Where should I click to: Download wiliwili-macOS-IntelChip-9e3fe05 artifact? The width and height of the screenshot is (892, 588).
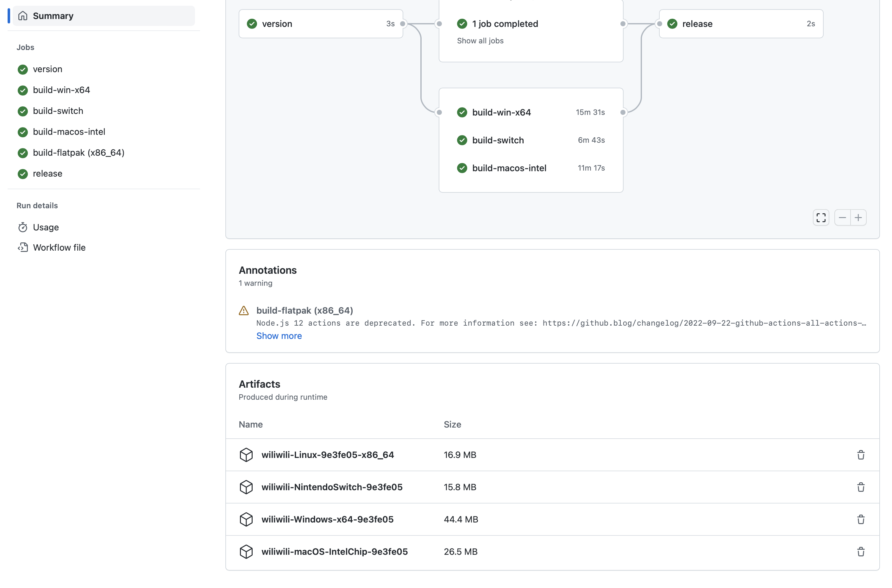pyautogui.click(x=335, y=552)
